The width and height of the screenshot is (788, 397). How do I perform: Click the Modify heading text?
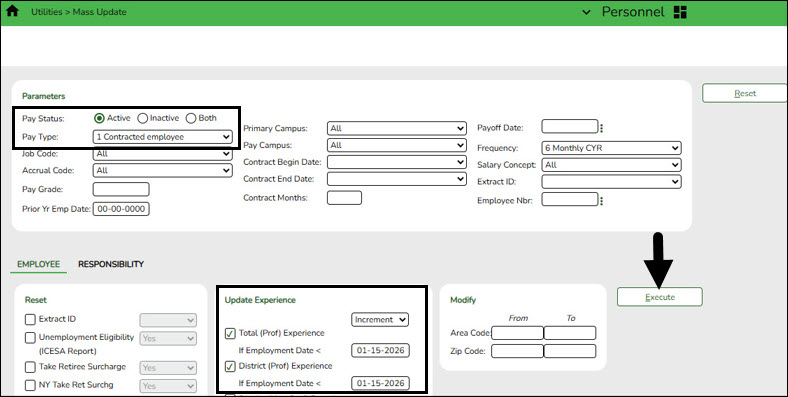coord(463,300)
